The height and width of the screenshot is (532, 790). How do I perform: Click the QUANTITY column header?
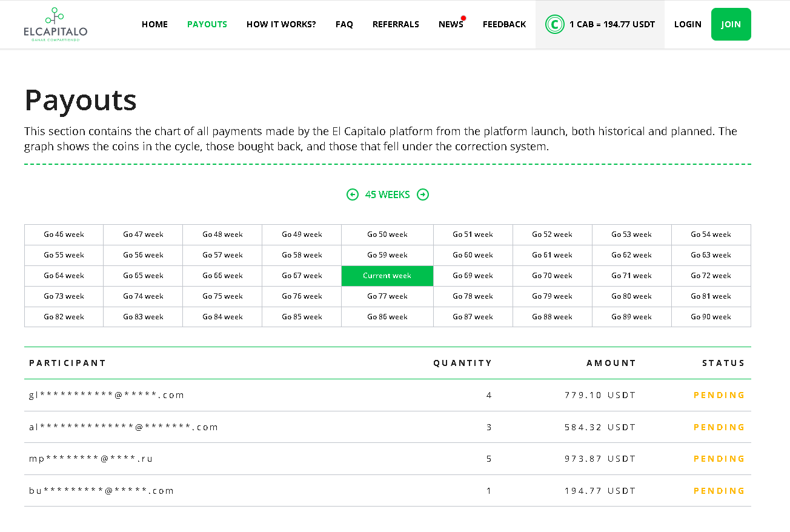tap(462, 363)
